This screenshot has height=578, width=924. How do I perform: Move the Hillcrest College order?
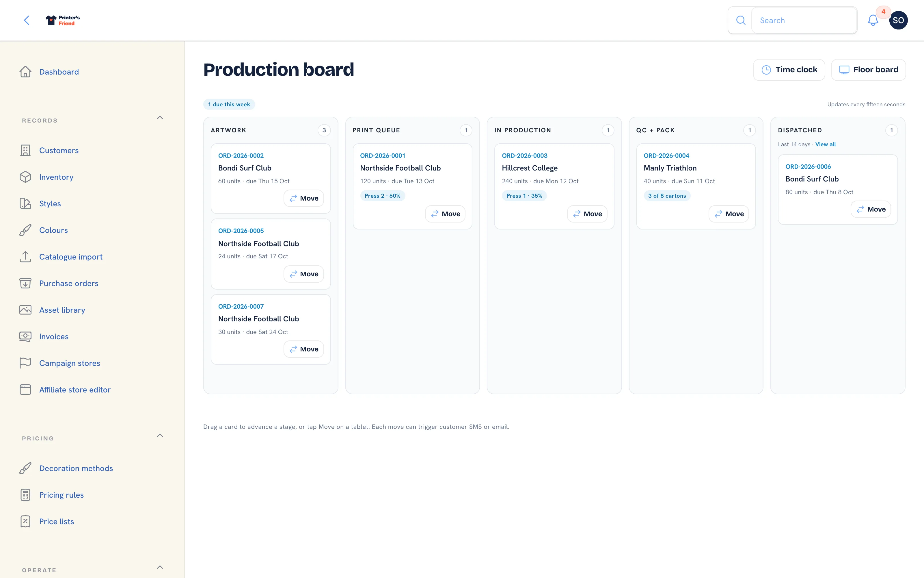587,214
